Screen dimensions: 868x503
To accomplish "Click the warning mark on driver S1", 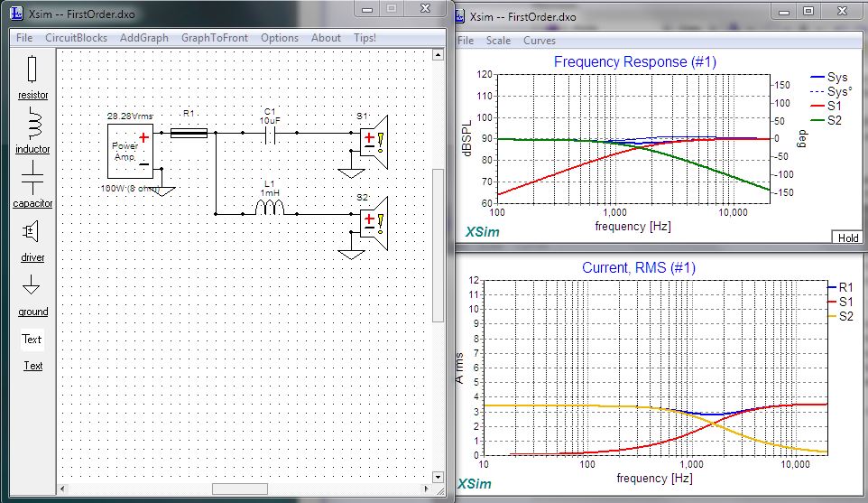I will click(381, 143).
